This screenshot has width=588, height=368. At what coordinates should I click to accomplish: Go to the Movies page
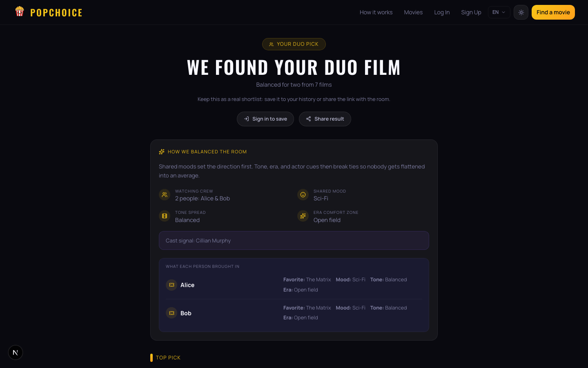[413, 12]
